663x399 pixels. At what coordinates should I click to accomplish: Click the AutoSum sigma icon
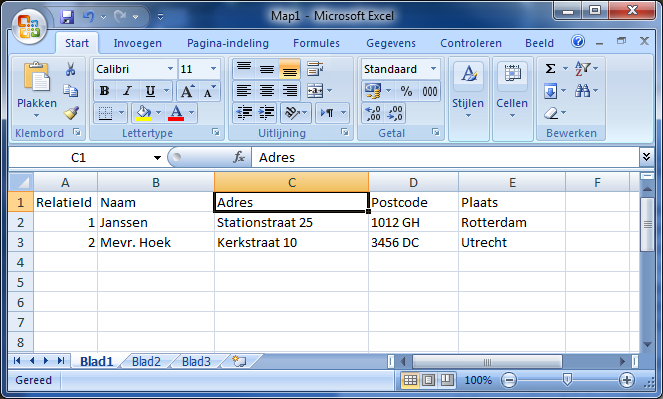point(550,68)
